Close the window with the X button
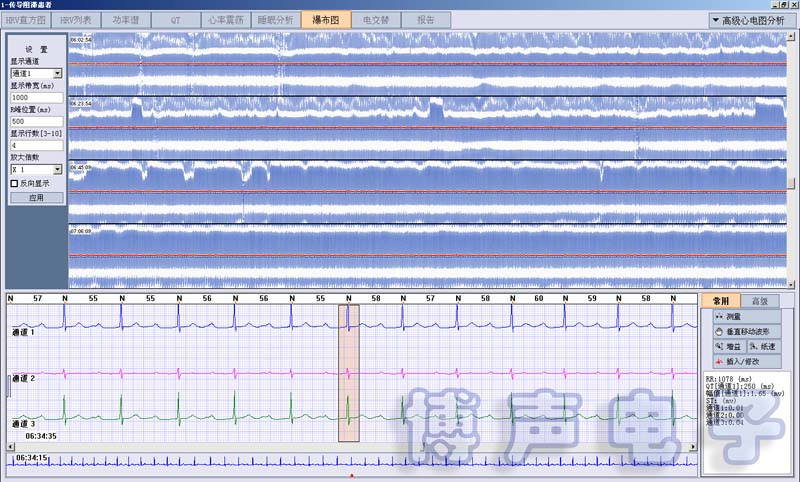The width and height of the screenshot is (800, 482). click(794, 5)
